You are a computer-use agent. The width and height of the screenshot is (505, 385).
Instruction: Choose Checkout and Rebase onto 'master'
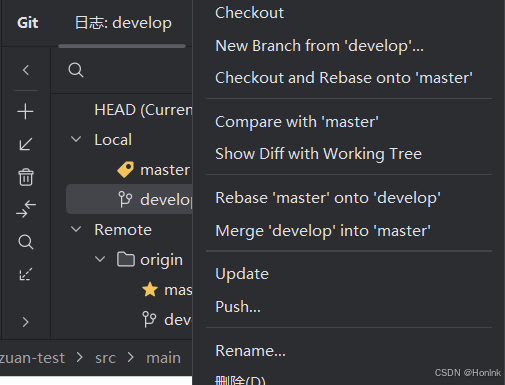(344, 78)
